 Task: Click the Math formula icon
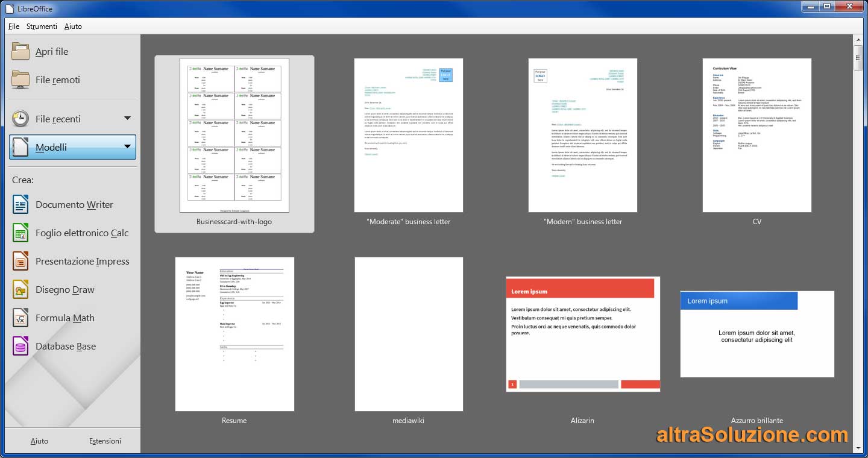(x=20, y=318)
